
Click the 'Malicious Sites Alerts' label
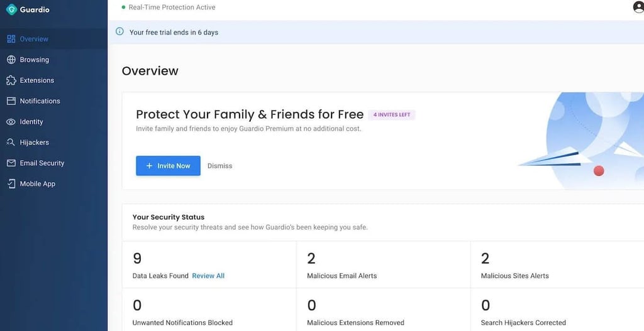pos(514,276)
